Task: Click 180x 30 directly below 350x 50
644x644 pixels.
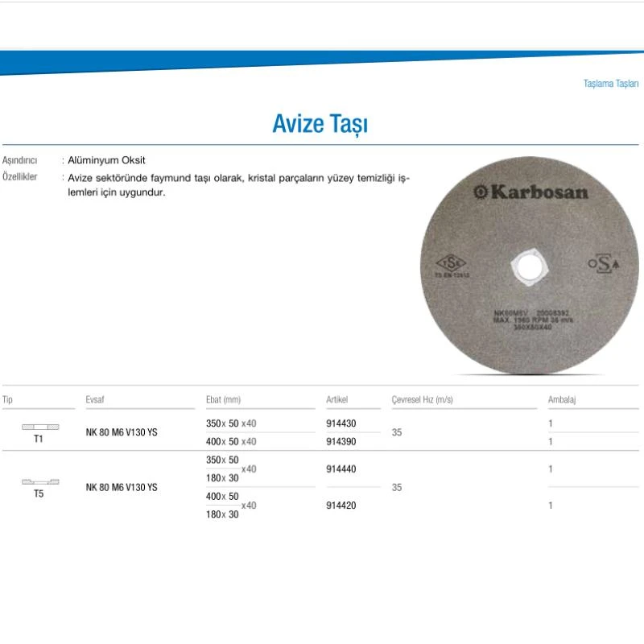Action: pyautogui.click(x=222, y=477)
